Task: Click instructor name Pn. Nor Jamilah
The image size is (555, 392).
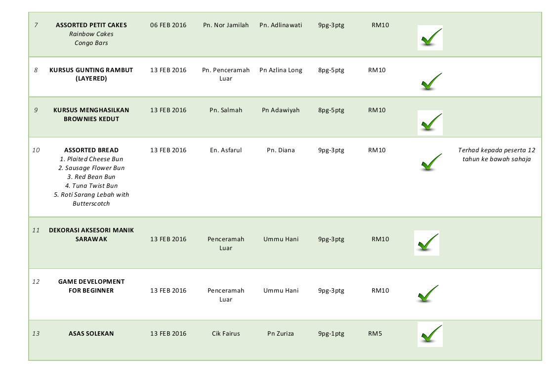Action: pyautogui.click(x=226, y=25)
